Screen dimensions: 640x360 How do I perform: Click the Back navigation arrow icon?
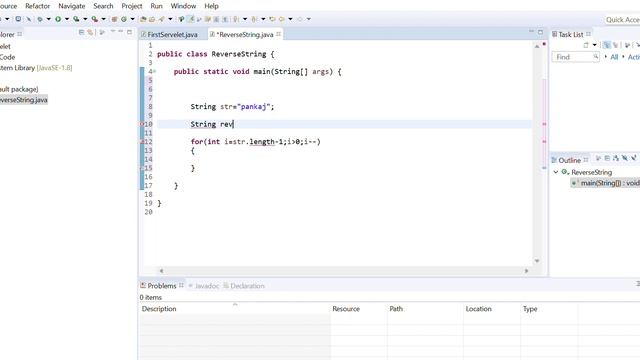pyautogui.click(x=282, y=19)
